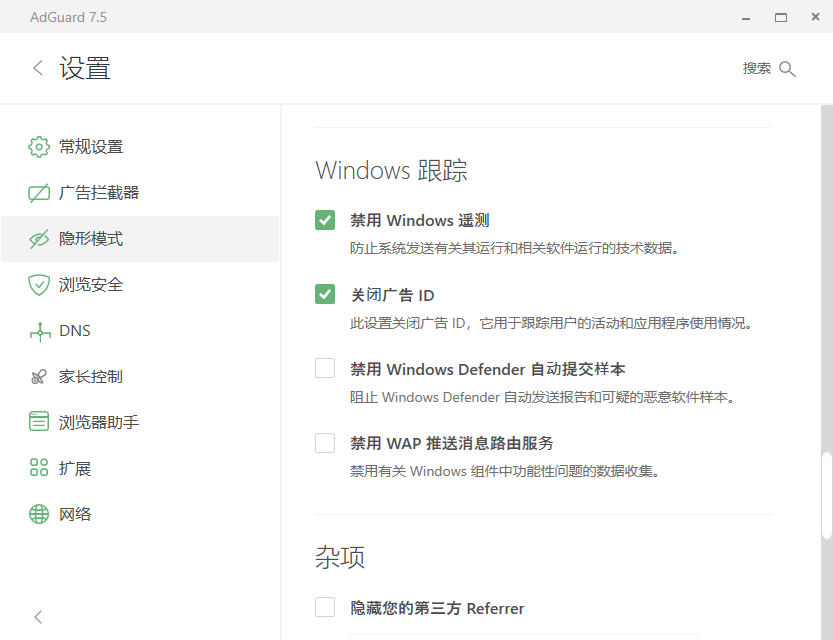This screenshot has width=833, height=640.
Task: Uncheck the 关闭广告 ID checkbox
Action: click(325, 294)
